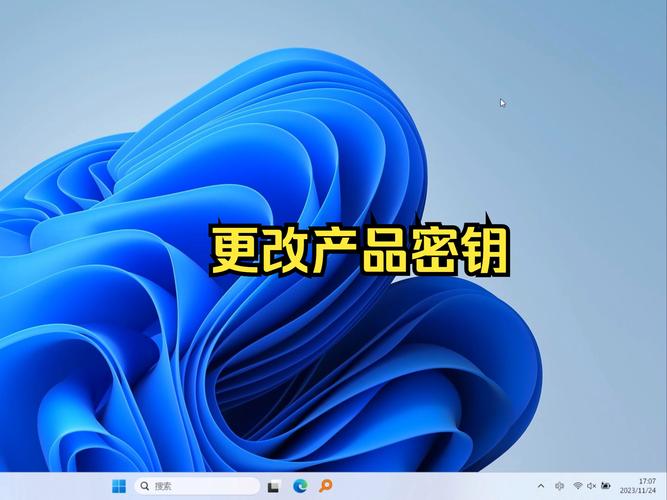Screen dimensions: 667x500
Task: Click the taskbar search box
Action: tap(197, 486)
